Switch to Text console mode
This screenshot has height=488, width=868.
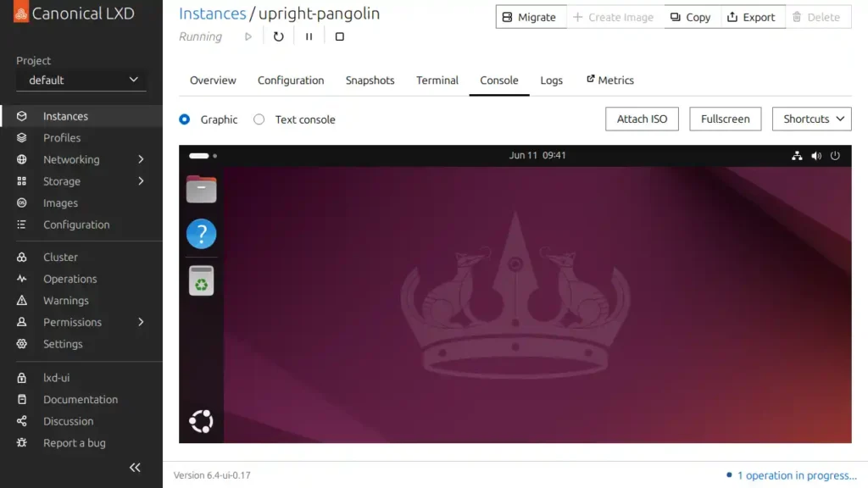click(x=259, y=119)
